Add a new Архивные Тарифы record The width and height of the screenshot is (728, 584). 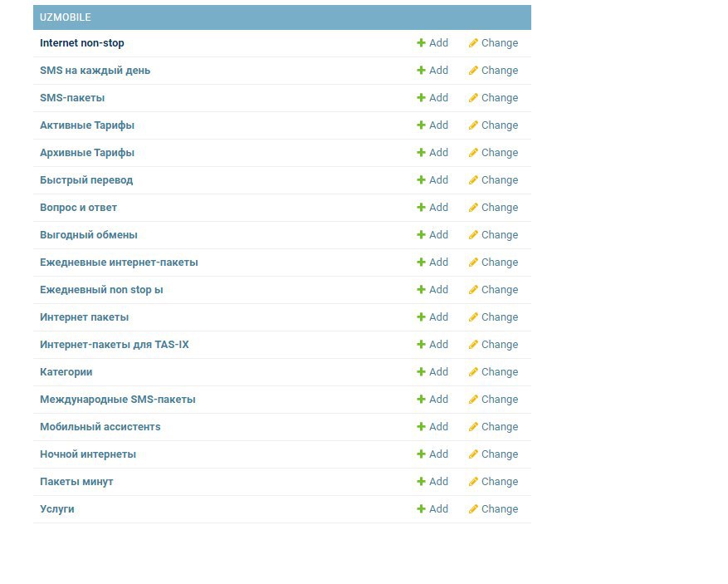tap(432, 152)
